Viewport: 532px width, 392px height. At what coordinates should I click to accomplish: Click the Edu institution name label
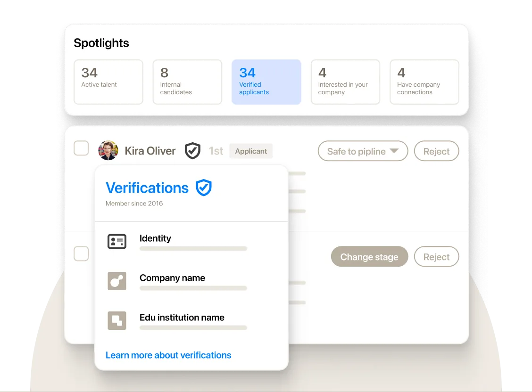point(182,318)
